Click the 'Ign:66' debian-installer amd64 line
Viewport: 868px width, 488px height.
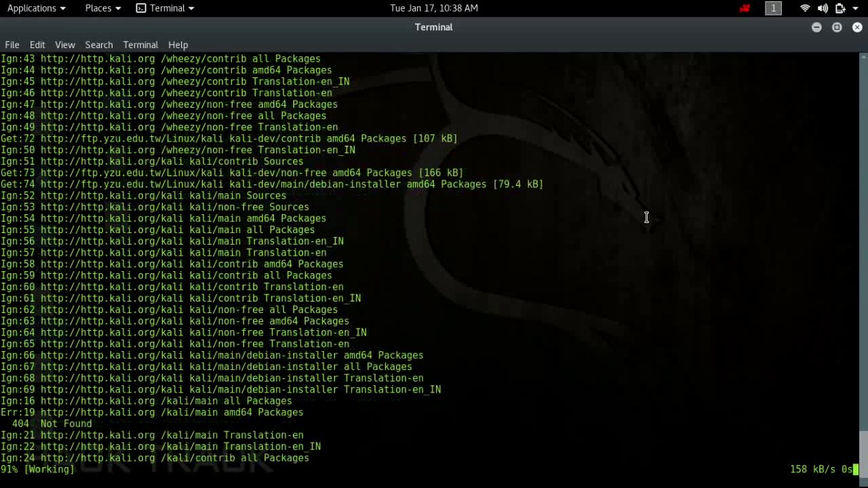212,355
